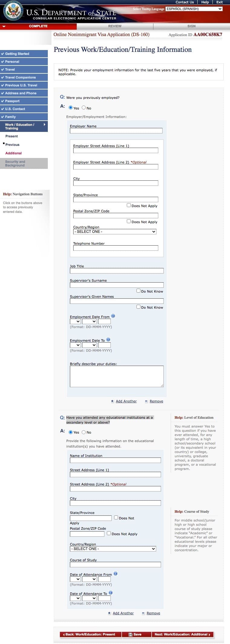Click the Date of Attendance From info icon
Viewport: 230px width, 644px height.
115,574
